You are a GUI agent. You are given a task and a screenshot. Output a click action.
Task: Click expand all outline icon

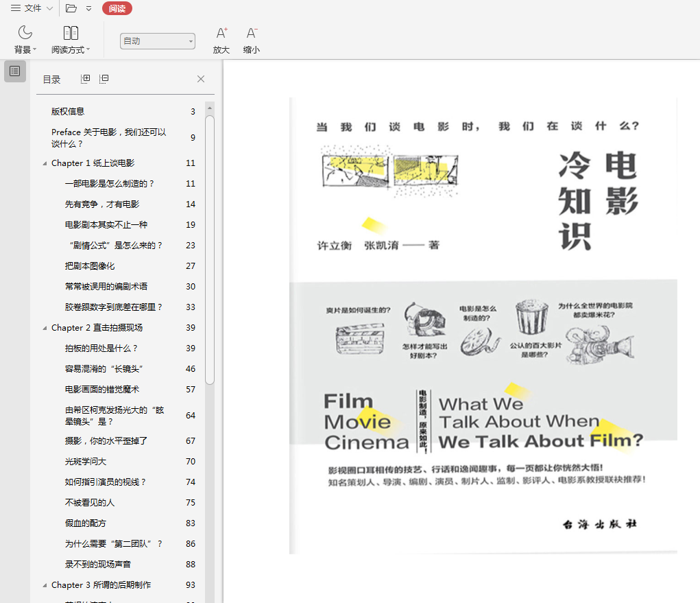click(x=85, y=79)
